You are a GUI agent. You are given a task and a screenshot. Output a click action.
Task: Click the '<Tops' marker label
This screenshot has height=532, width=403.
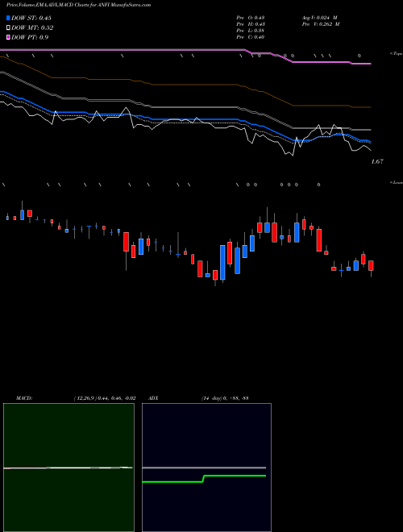click(x=397, y=54)
